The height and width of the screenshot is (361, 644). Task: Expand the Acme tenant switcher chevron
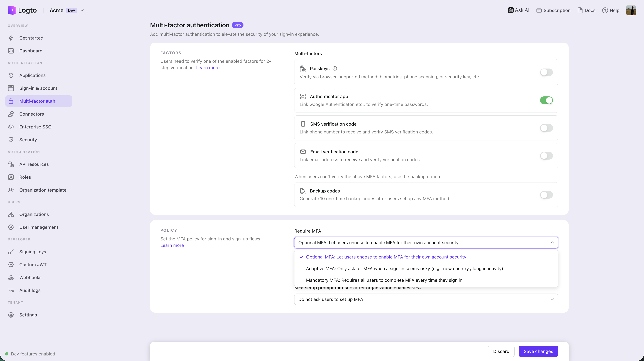pyautogui.click(x=82, y=10)
